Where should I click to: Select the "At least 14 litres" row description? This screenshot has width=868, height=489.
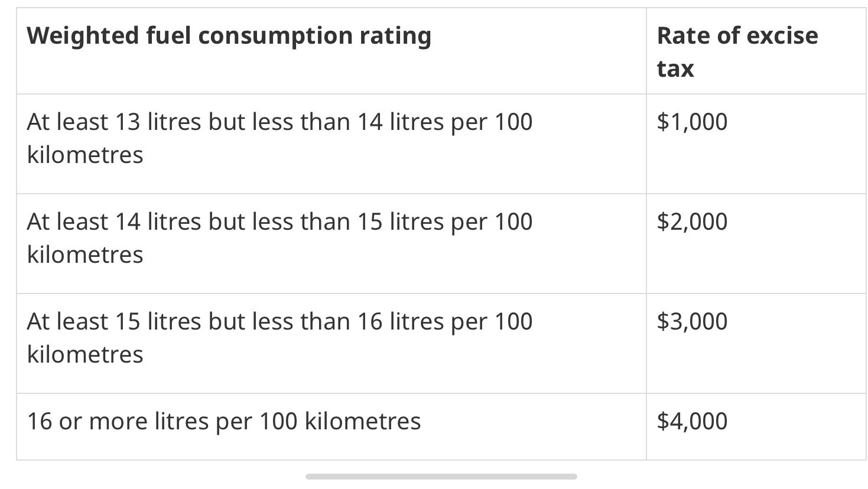click(x=279, y=237)
